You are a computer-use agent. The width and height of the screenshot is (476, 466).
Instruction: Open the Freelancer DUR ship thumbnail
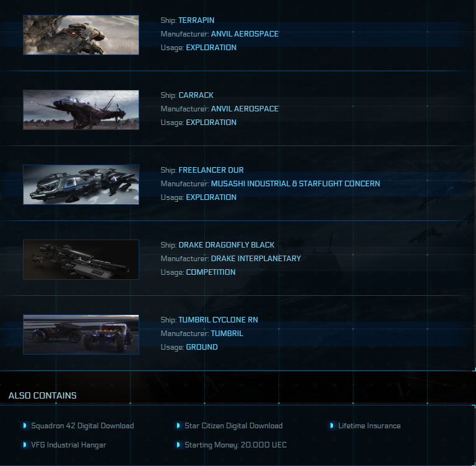click(81, 184)
